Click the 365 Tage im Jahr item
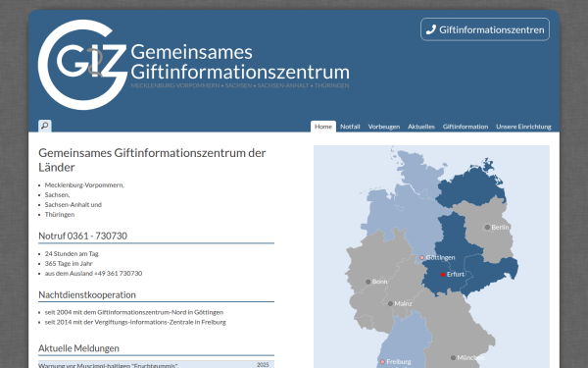This screenshot has width=588, height=368. 69,264
